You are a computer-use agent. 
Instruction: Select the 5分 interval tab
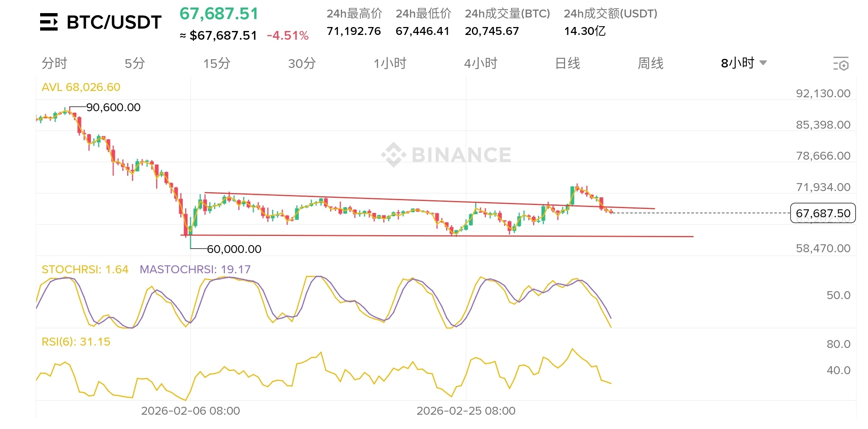pos(135,64)
